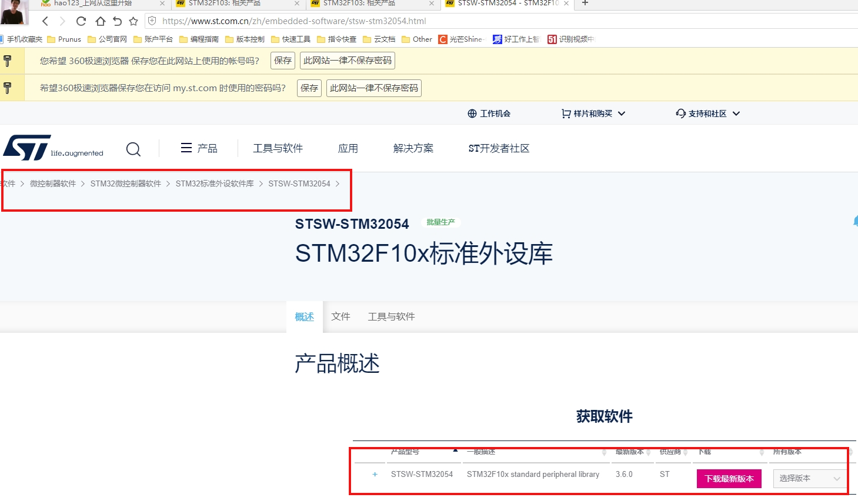Click the 支持和社区 headset icon

(681, 113)
